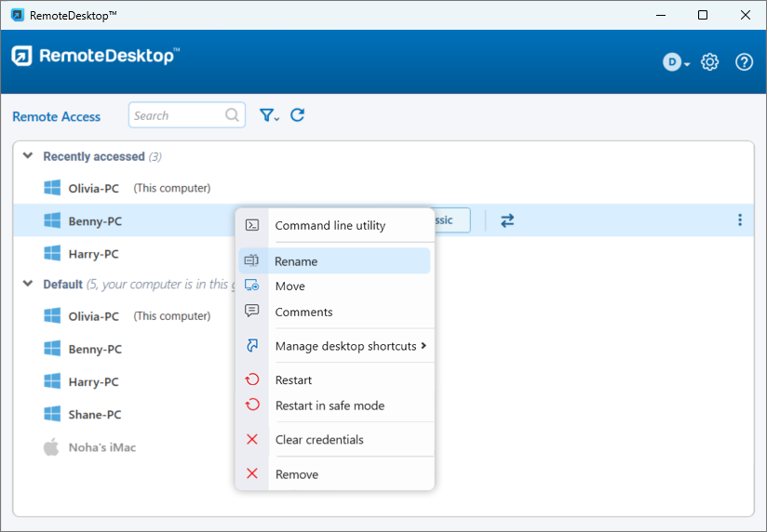Open Comments from the context menu
The image size is (767, 532).
[303, 312]
